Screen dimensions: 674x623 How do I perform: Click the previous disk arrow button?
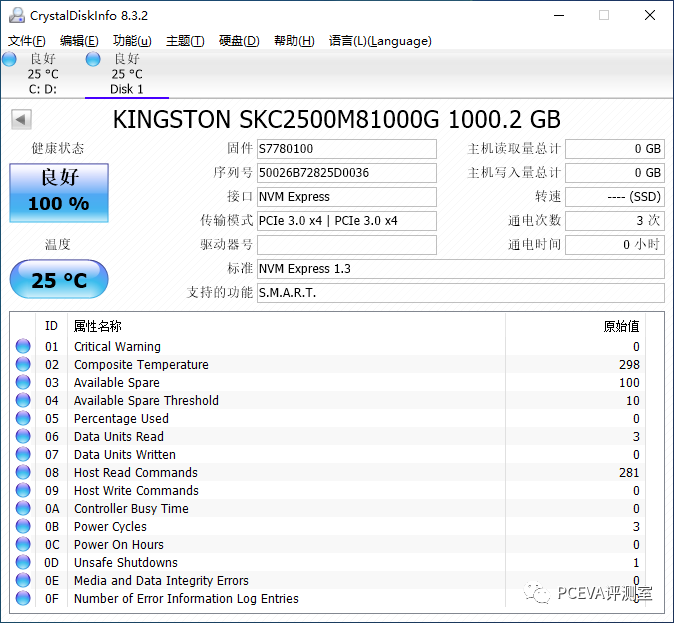tap(21, 119)
